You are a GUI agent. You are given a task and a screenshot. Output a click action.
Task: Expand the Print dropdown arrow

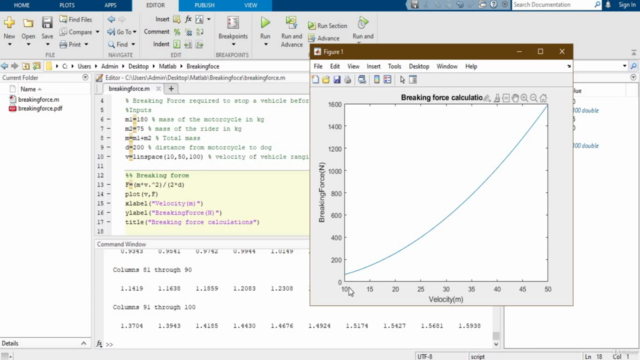point(86,44)
